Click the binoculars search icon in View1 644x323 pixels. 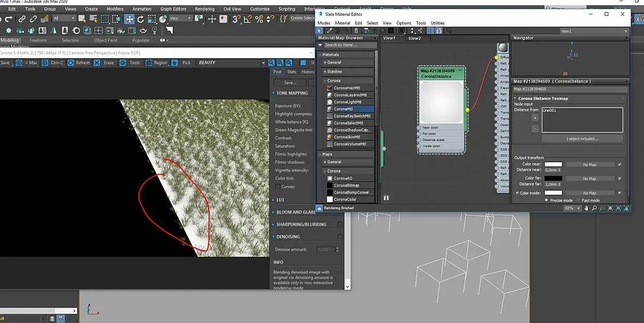tap(386, 198)
